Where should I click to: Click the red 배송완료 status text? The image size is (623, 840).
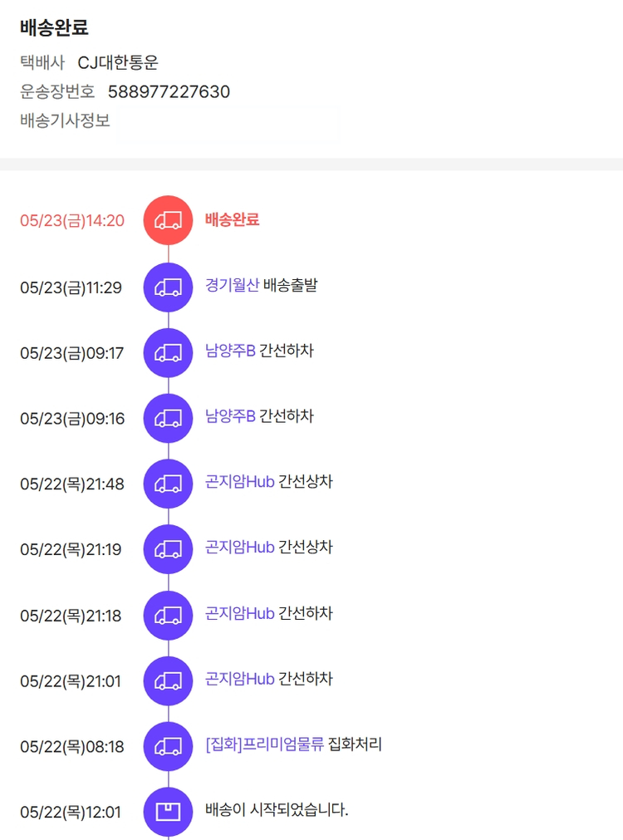point(233,220)
